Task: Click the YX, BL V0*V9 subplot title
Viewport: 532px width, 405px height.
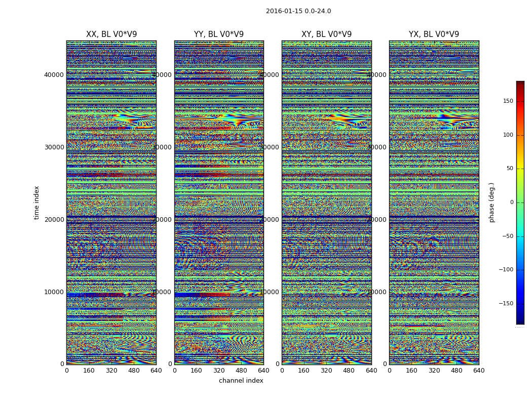Action: tap(434, 34)
